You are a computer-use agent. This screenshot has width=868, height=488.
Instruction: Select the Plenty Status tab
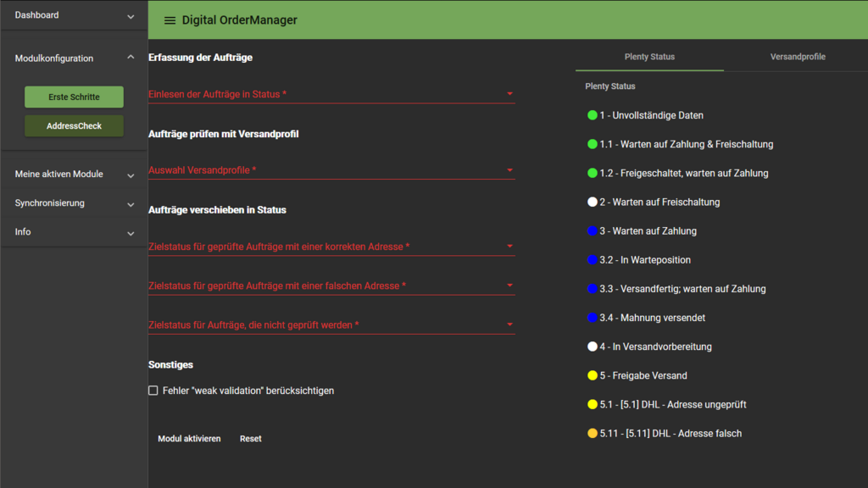coord(649,57)
